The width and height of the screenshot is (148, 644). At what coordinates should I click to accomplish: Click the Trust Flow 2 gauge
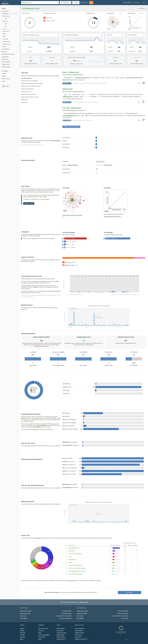pyautogui.click(x=30, y=23)
